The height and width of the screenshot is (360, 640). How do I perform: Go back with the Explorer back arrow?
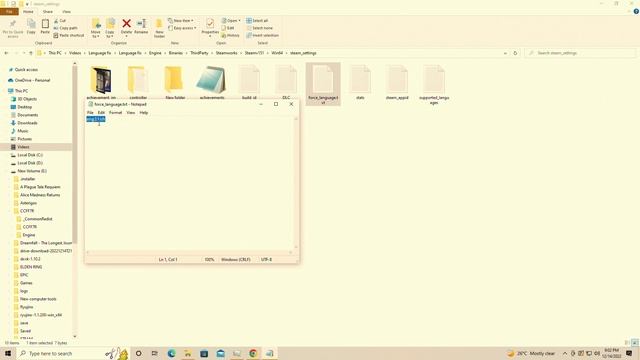tap(6, 53)
